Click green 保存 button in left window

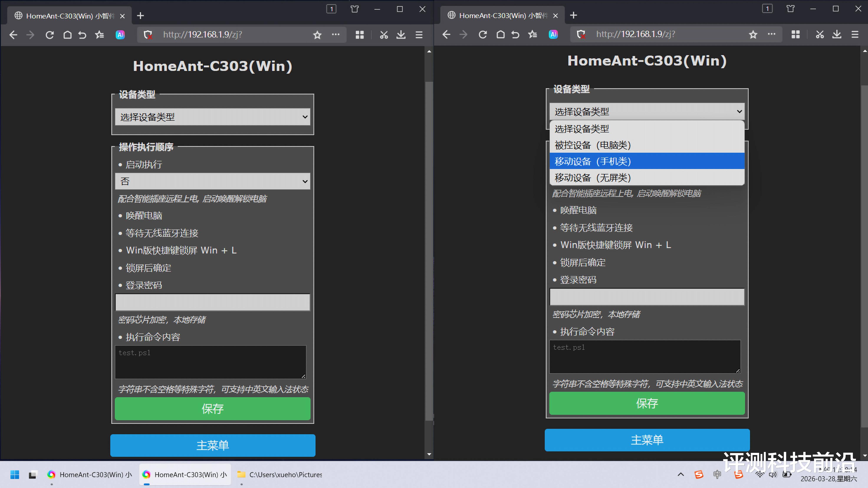pyautogui.click(x=212, y=409)
